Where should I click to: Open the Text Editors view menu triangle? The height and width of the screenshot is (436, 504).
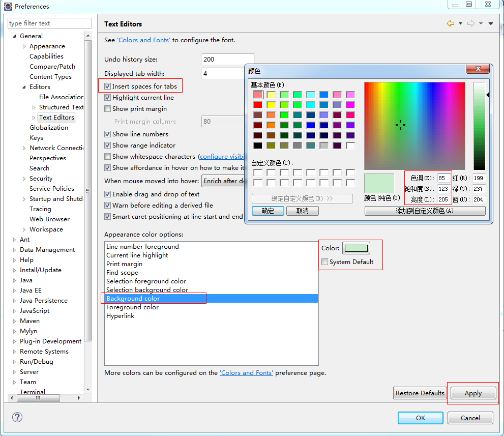491,23
